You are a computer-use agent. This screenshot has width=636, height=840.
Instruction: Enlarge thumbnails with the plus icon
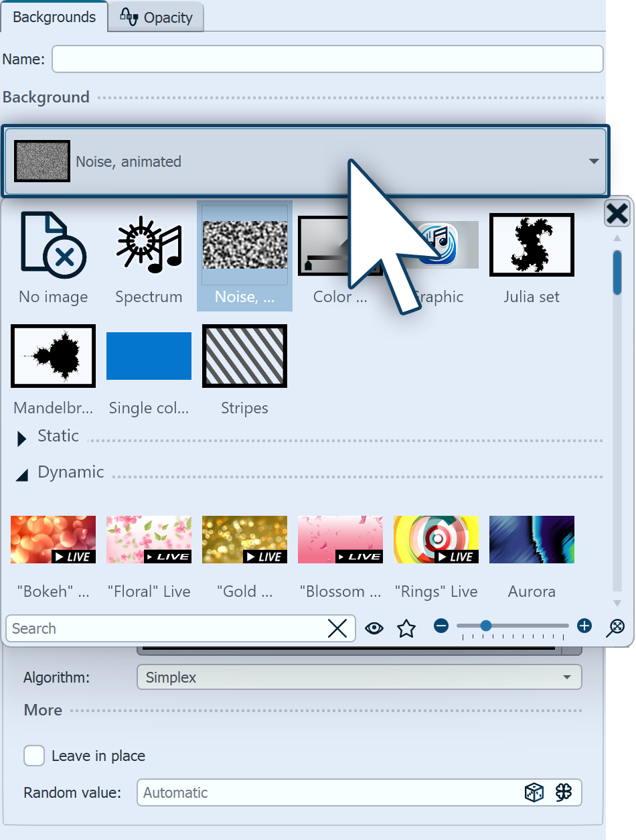coord(584,626)
